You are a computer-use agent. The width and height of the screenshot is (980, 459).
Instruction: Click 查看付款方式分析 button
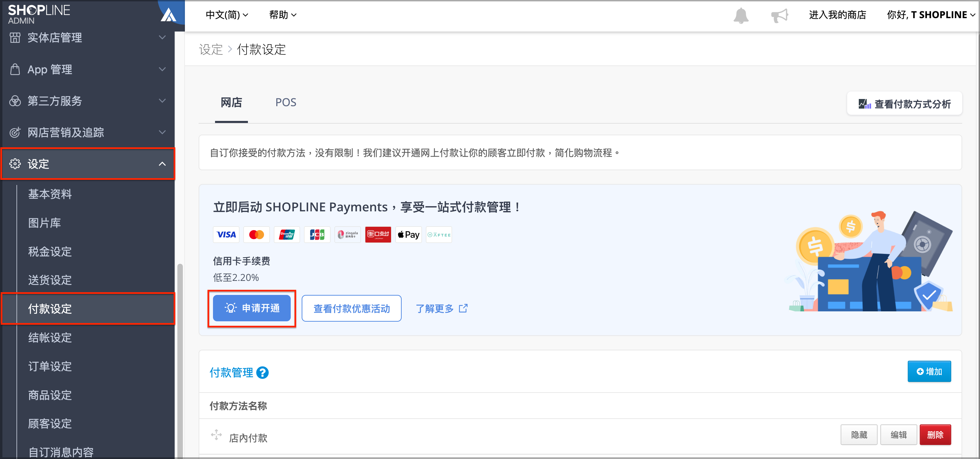click(904, 103)
